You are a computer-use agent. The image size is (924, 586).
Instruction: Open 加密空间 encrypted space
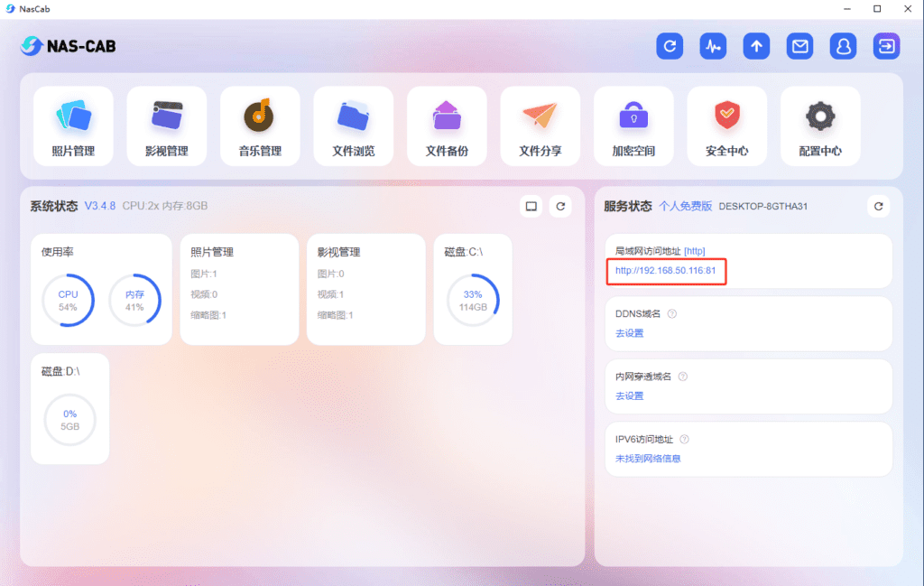pyautogui.click(x=633, y=126)
